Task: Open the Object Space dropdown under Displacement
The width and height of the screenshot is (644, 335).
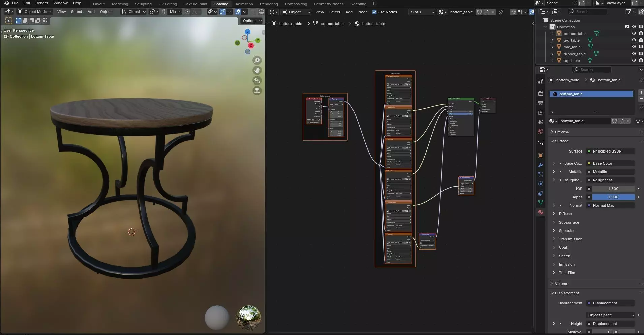Action: point(611,315)
